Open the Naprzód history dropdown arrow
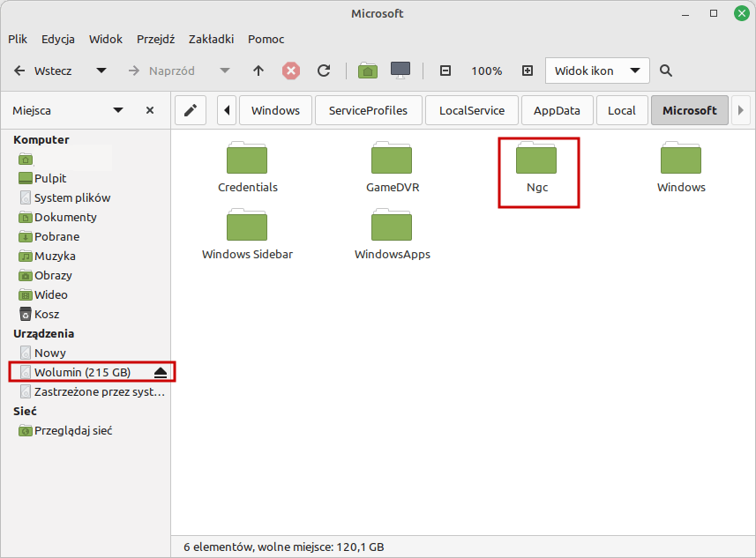Screen dimensions: 756x558 [224, 71]
